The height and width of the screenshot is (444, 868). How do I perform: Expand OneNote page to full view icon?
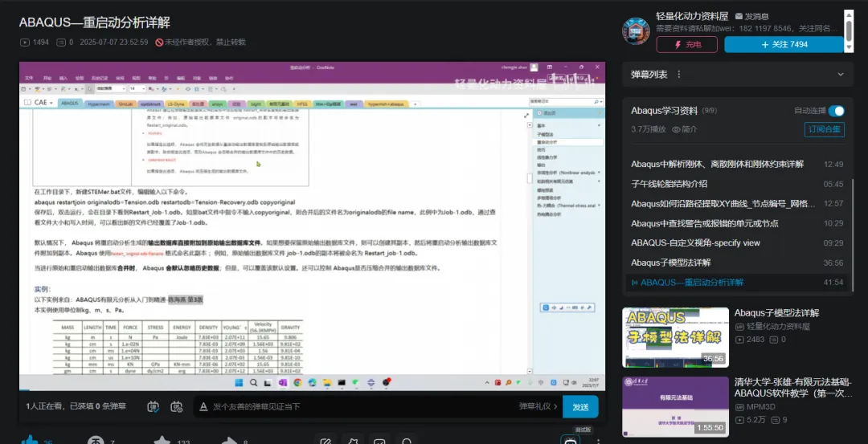coord(526,115)
